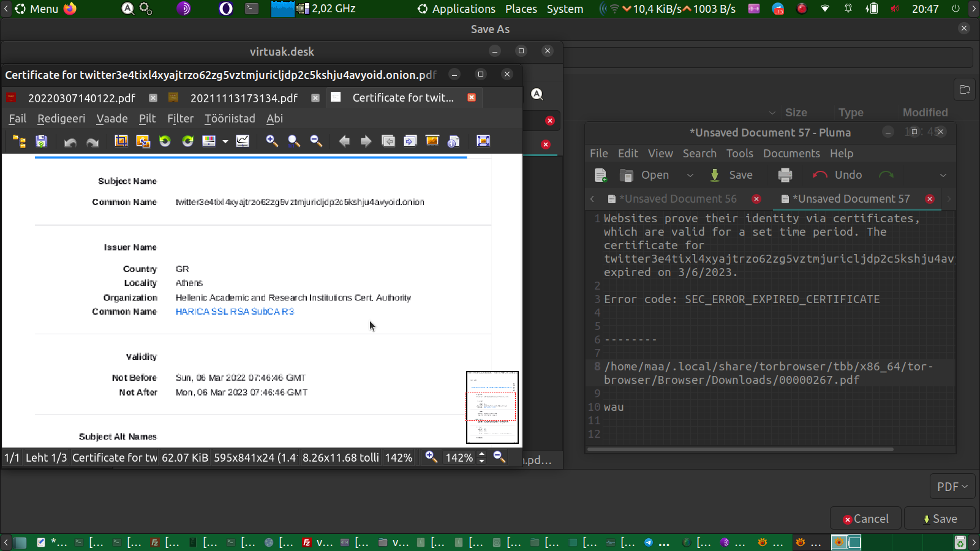Open Pluma's Search menu
The image size is (980, 551).
(x=699, y=154)
